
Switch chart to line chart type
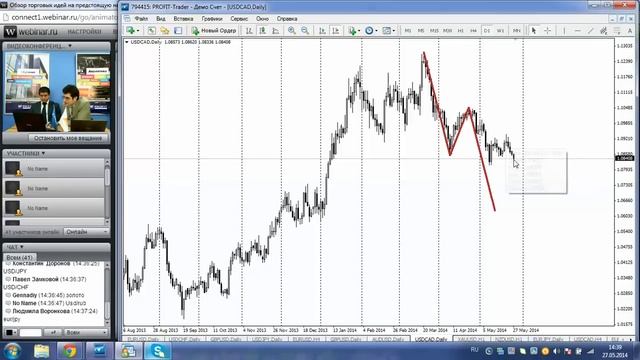(276, 31)
